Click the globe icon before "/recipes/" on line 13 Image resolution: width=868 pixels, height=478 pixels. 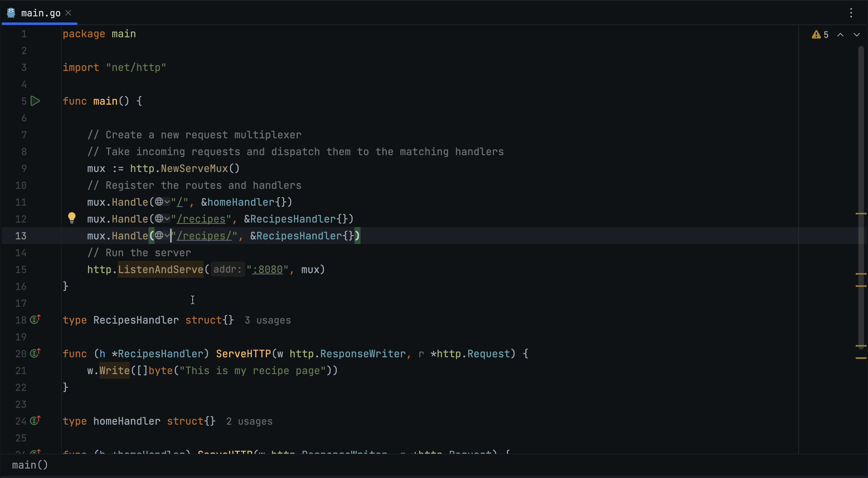click(x=159, y=236)
